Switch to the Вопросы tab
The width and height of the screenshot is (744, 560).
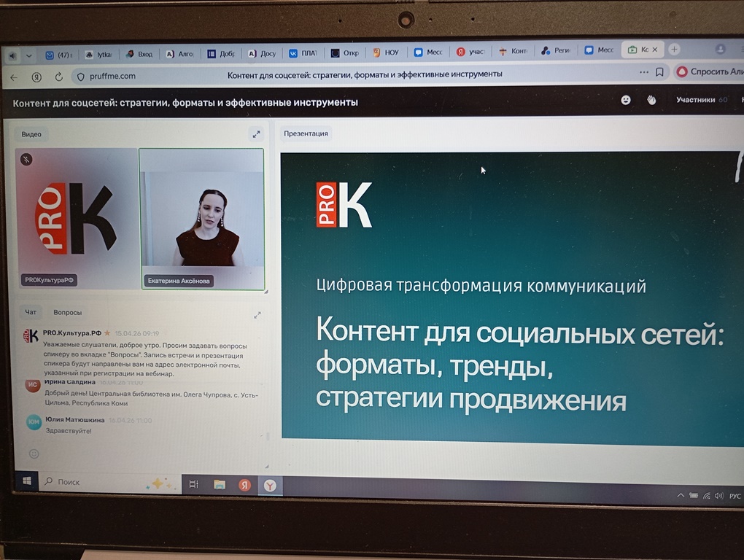pyautogui.click(x=67, y=312)
